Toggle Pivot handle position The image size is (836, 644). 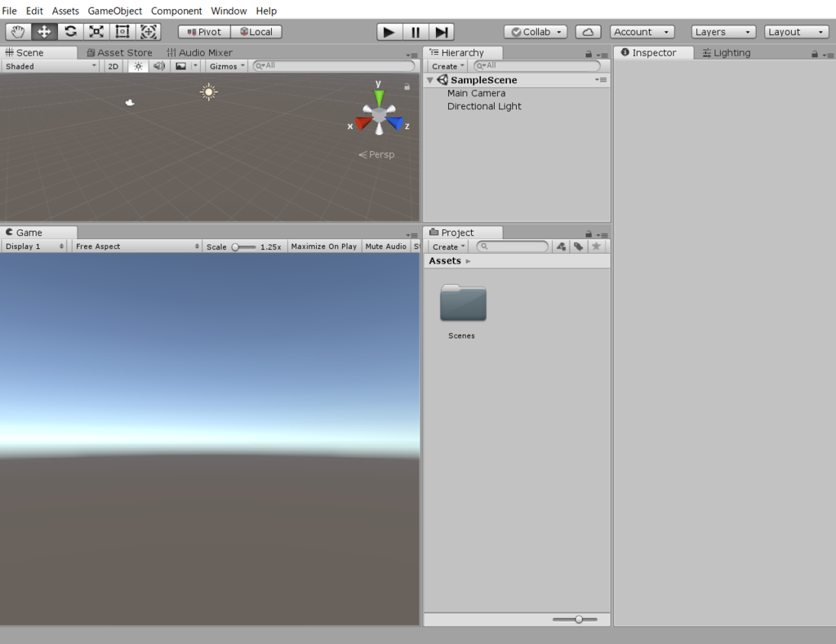(x=204, y=32)
